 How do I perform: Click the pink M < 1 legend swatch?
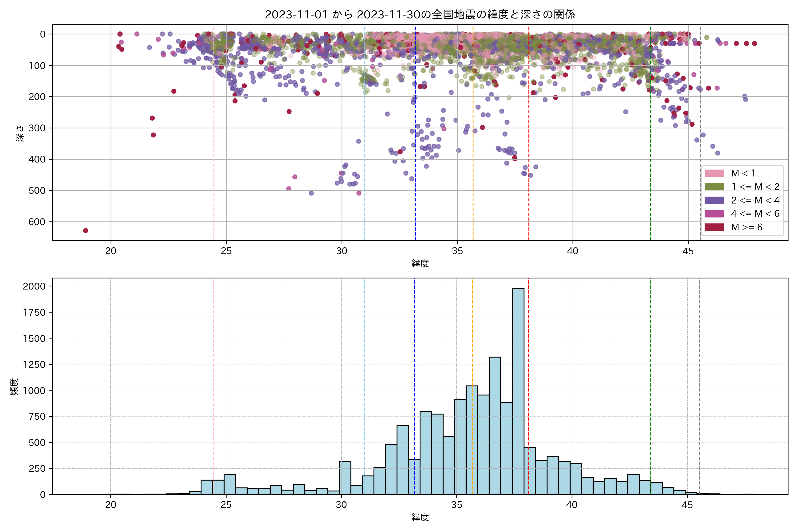(714, 173)
